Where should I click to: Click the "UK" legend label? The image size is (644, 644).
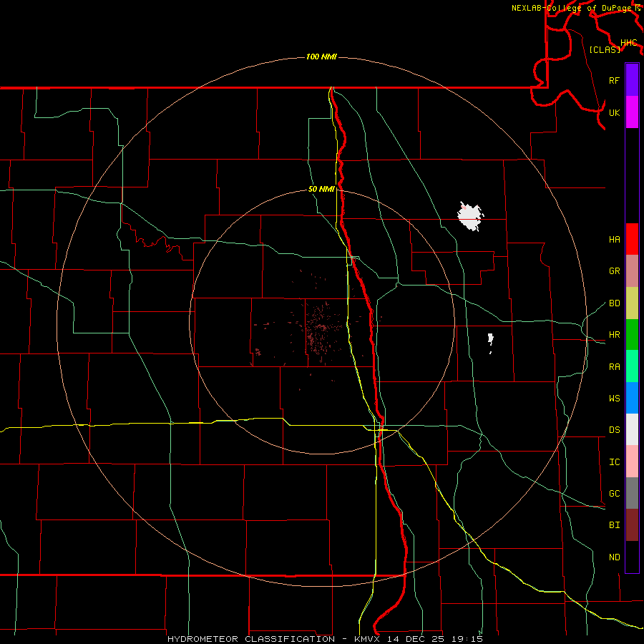click(x=614, y=112)
